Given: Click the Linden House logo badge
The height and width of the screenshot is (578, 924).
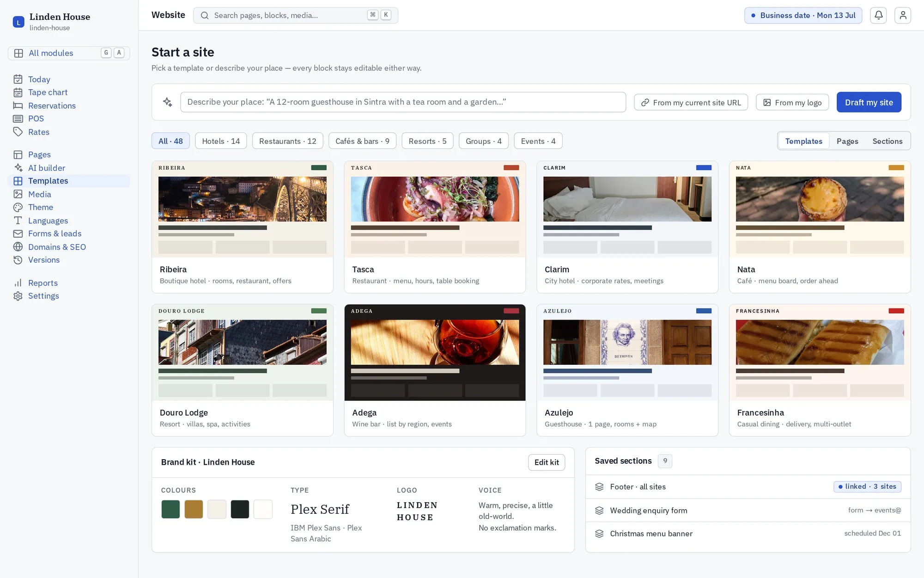Looking at the screenshot, I should 18,22.
